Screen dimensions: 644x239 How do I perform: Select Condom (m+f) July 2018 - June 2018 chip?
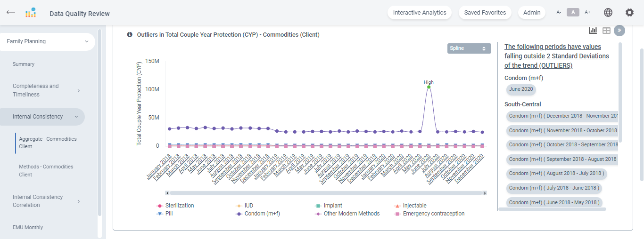pos(554,188)
